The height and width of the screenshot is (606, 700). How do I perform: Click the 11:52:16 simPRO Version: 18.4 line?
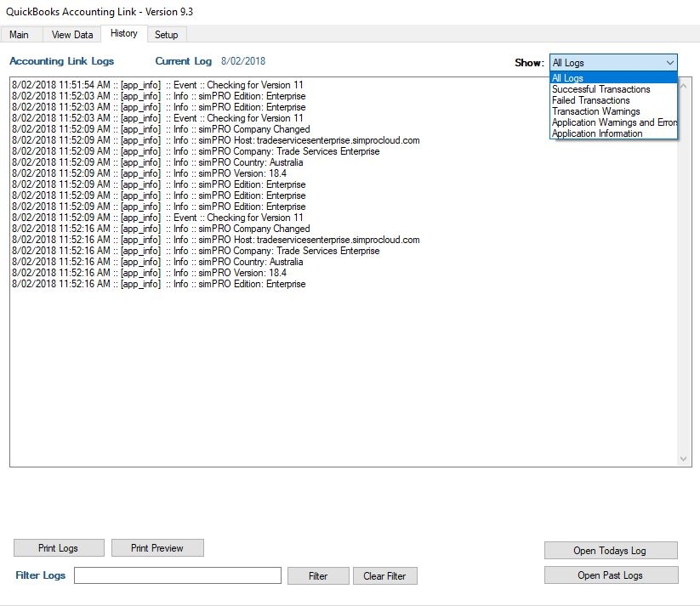point(149,273)
